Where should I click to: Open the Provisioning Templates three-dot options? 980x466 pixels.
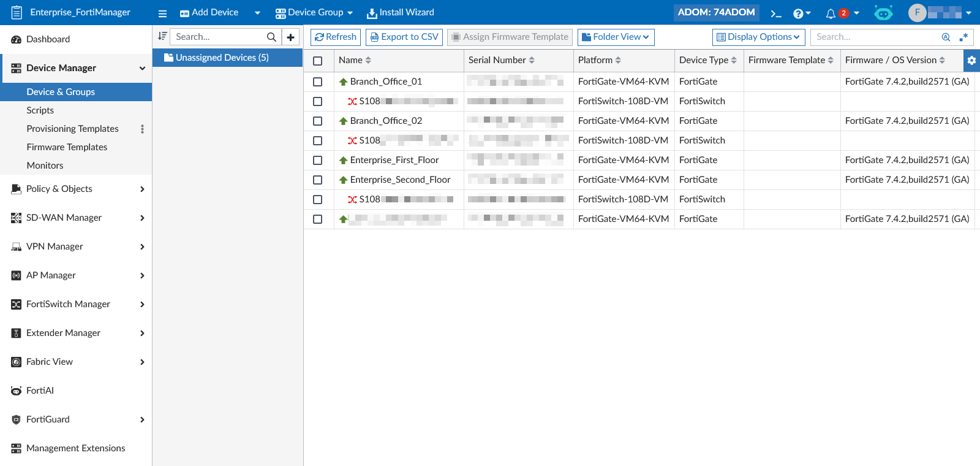click(142, 129)
